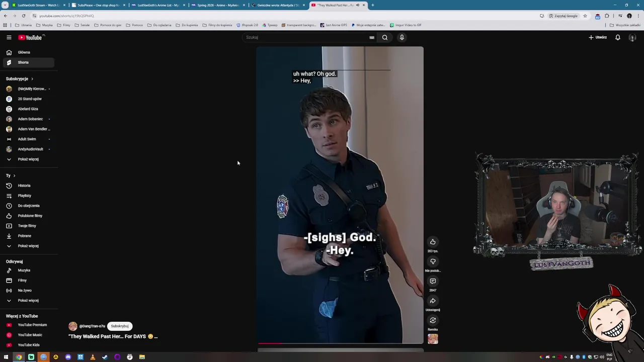Subscribe to @DangTran-o7u via Subskrybuj

[x=120, y=326]
